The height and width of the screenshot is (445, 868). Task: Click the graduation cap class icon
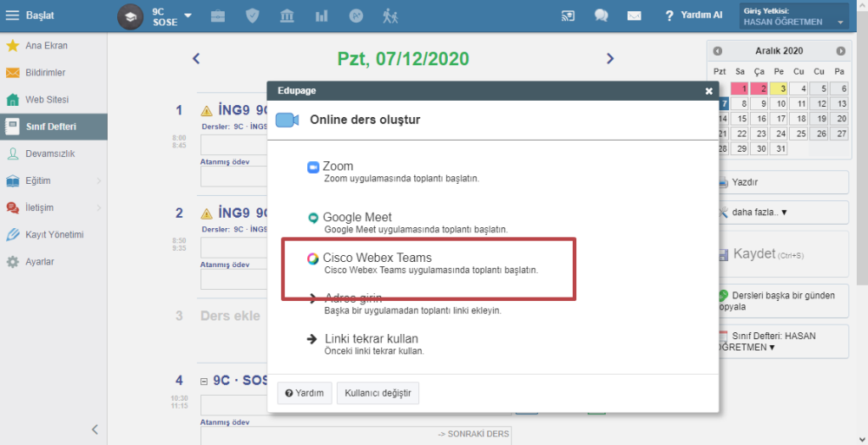[x=130, y=16]
